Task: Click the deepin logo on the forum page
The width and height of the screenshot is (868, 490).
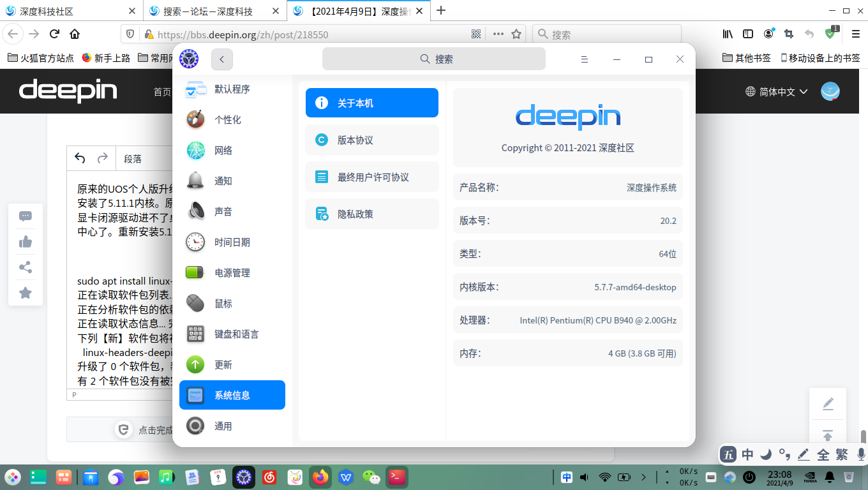Action: 68,91
